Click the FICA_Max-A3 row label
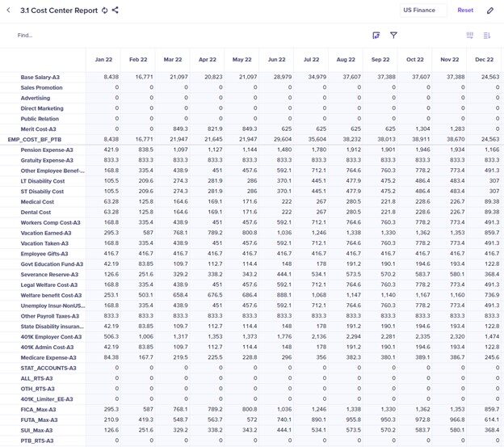The image size is (504, 447). 38,409
